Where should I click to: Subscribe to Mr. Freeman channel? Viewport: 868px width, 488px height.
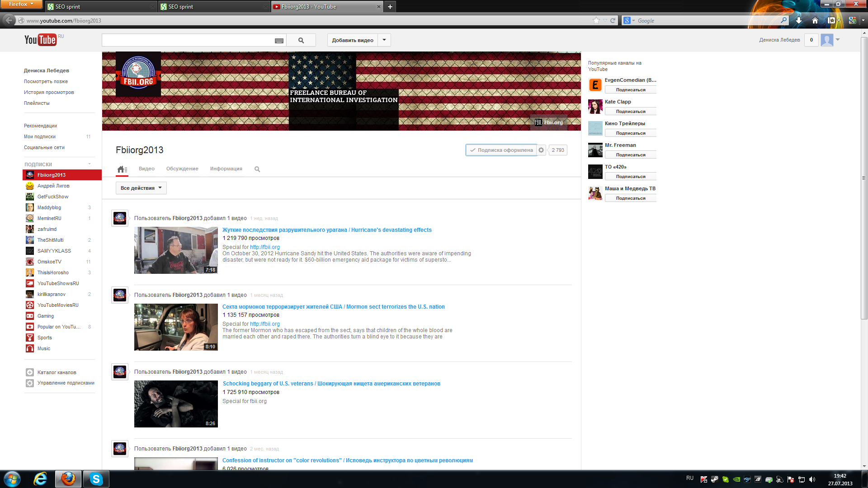click(x=631, y=155)
